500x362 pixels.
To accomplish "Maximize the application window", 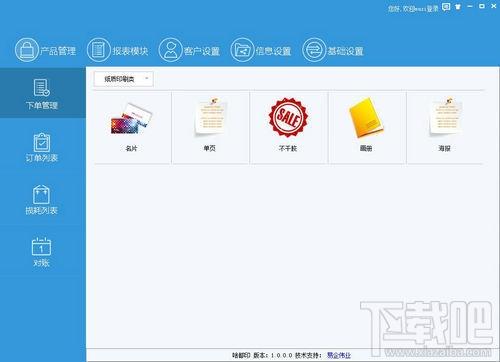I will pos(482,6).
